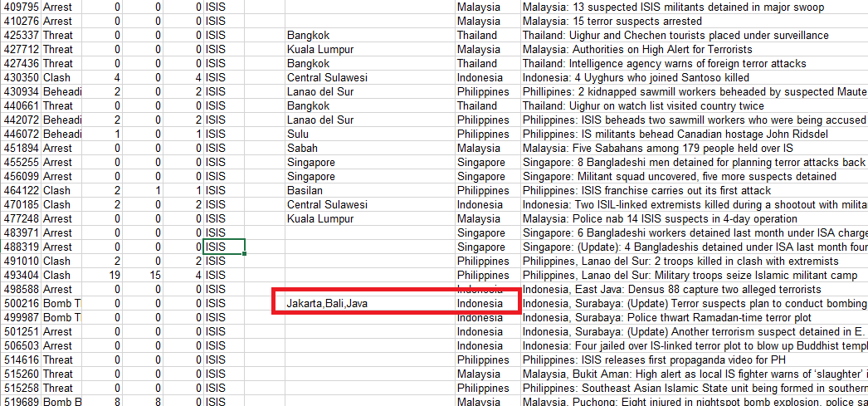Image resolution: width=868 pixels, height=406 pixels.
Task: Select the cell with ID 506503
Action: pyautogui.click(x=21, y=346)
